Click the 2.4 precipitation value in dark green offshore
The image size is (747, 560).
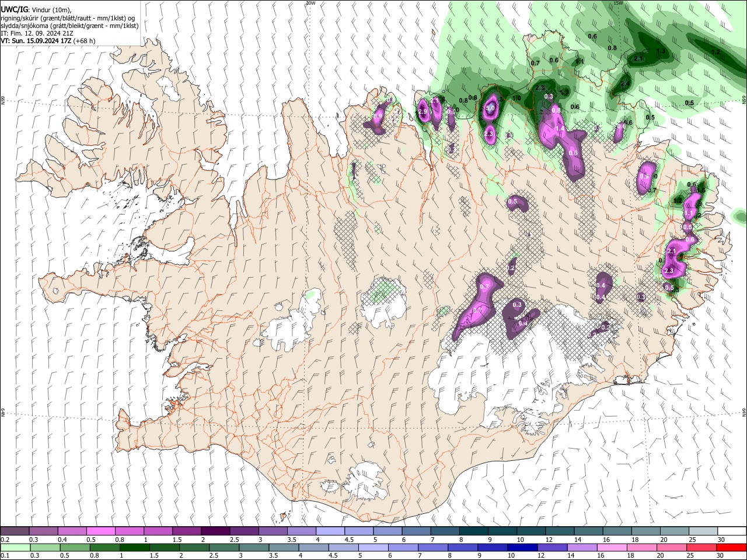625,84
